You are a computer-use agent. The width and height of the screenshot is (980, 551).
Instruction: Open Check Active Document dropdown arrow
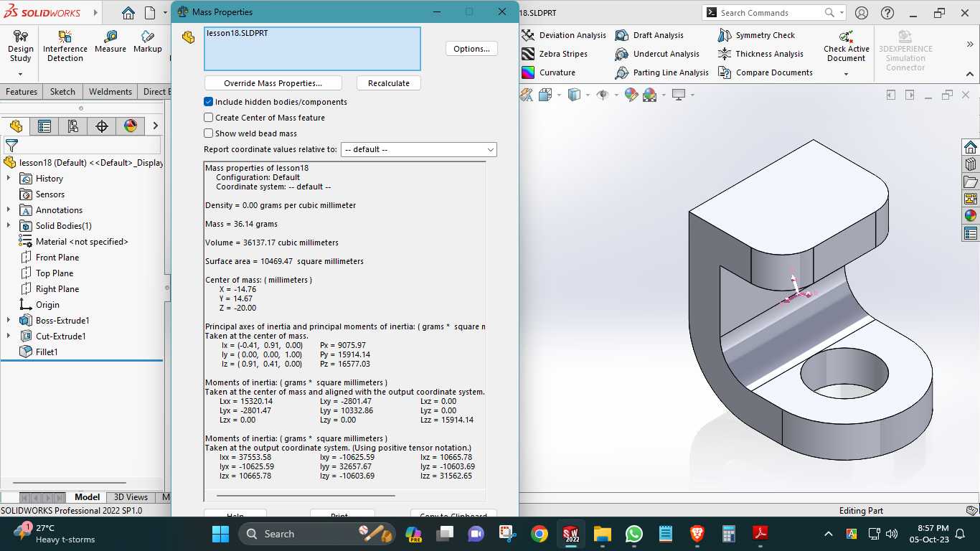[x=846, y=74]
